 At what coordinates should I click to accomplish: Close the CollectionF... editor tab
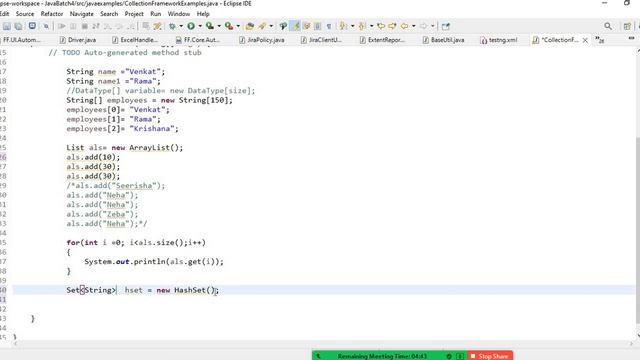pyautogui.click(x=585, y=40)
